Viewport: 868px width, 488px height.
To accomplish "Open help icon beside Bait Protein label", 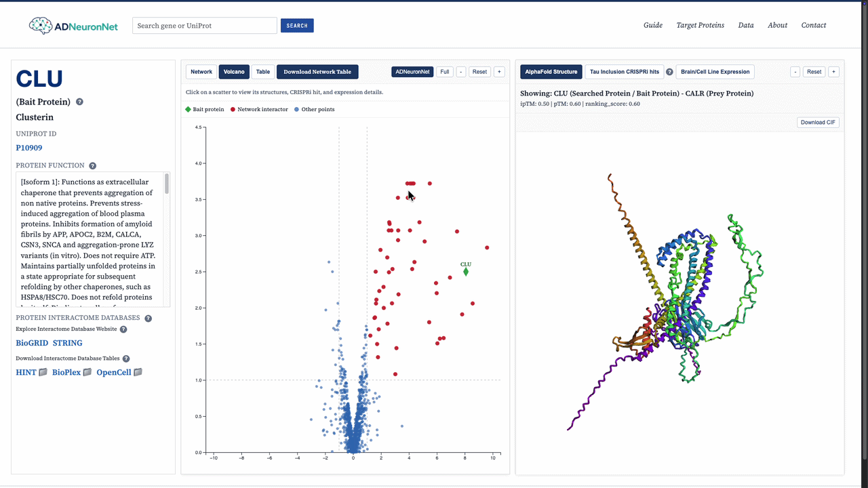I will (79, 102).
